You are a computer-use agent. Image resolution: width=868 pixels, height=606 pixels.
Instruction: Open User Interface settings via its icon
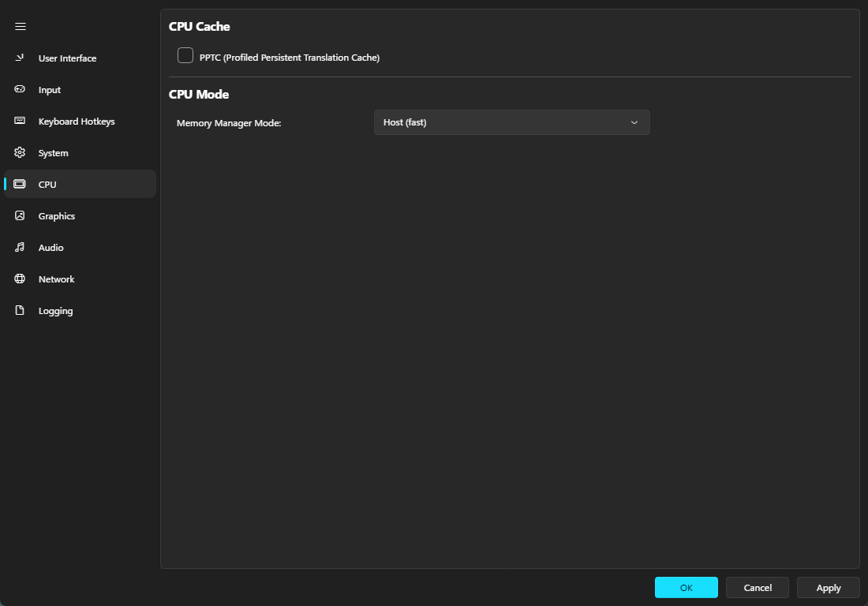(20, 58)
